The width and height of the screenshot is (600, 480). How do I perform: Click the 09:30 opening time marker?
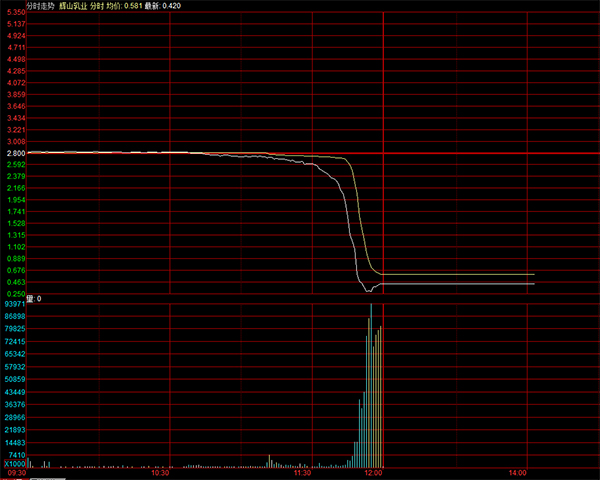coord(15,474)
